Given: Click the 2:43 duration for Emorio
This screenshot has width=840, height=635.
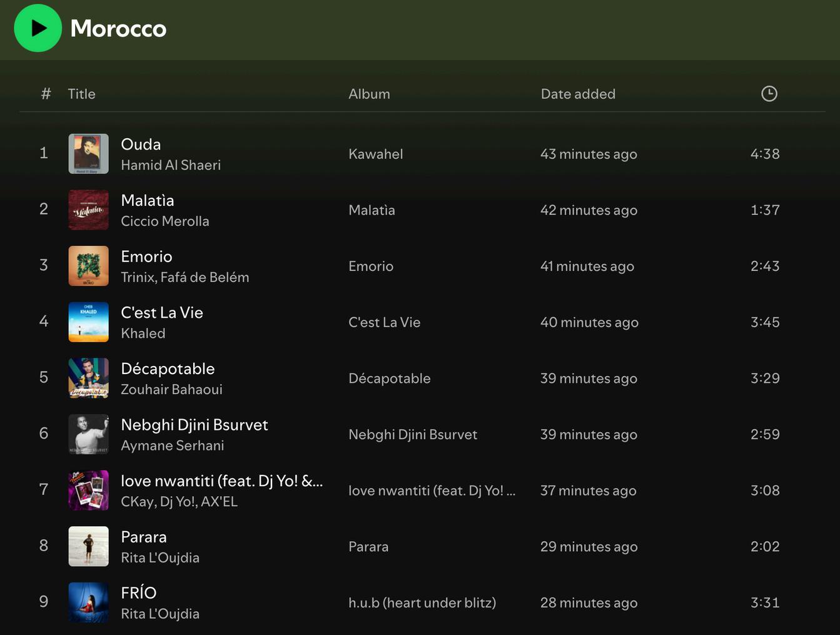Looking at the screenshot, I should click(765, 266).
